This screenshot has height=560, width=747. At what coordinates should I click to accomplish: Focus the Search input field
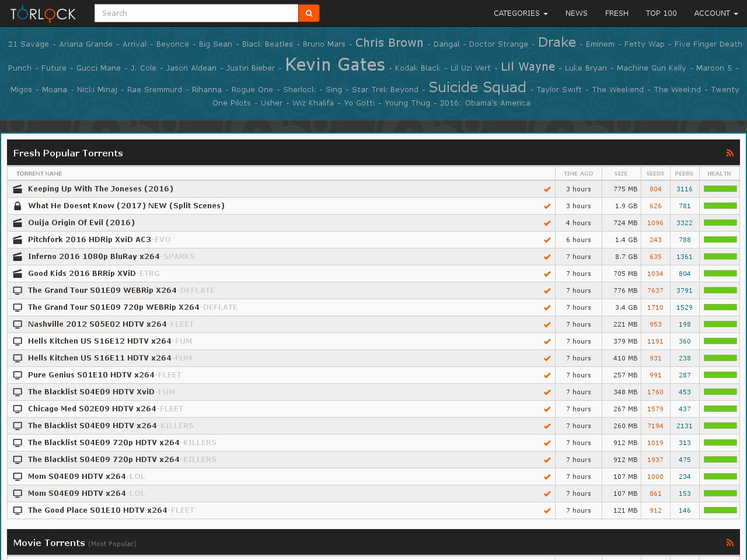point(196,13)
